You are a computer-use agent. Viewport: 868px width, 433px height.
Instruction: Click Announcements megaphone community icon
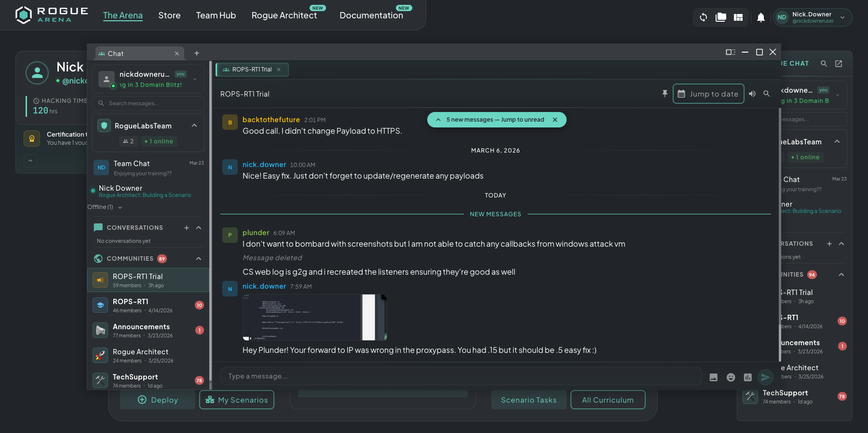tap(100, 330)
